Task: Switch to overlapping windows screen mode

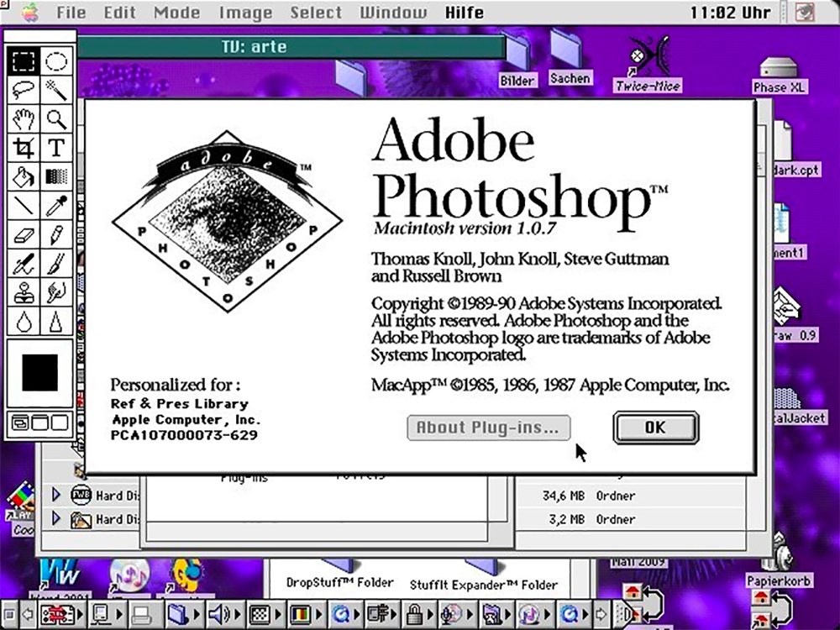Action: coord(20,423)
